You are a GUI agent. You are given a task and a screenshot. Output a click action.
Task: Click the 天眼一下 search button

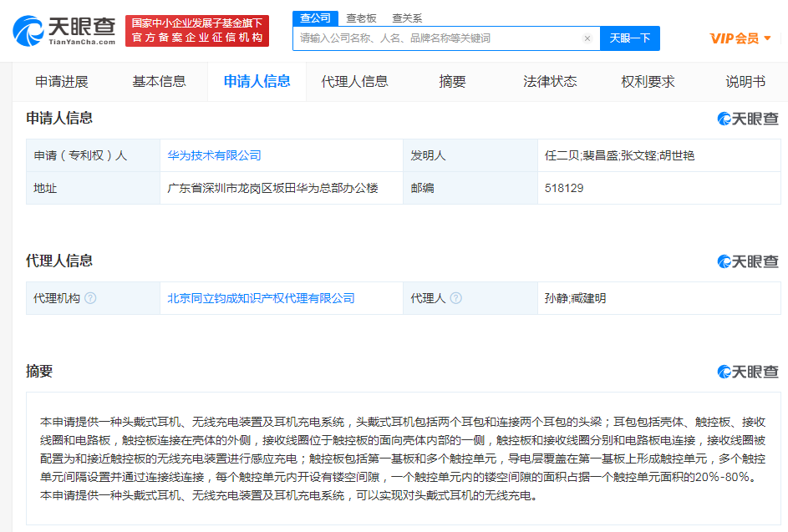(x=630, y=38)
